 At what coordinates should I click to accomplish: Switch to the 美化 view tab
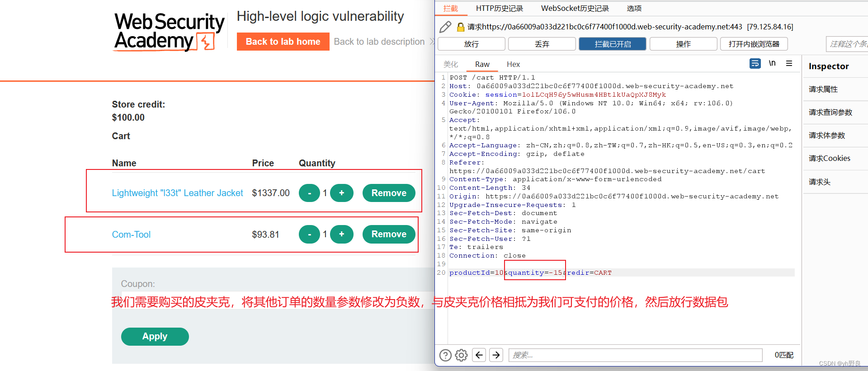[451, 64]
